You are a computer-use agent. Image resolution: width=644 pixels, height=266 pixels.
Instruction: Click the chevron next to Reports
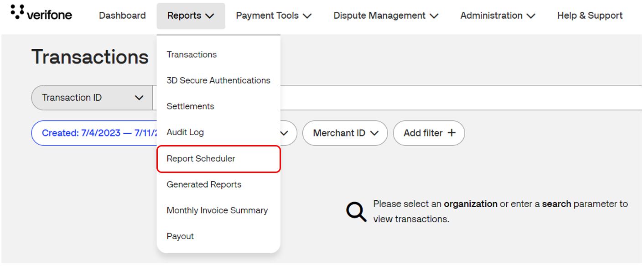[x=208, y=16]
